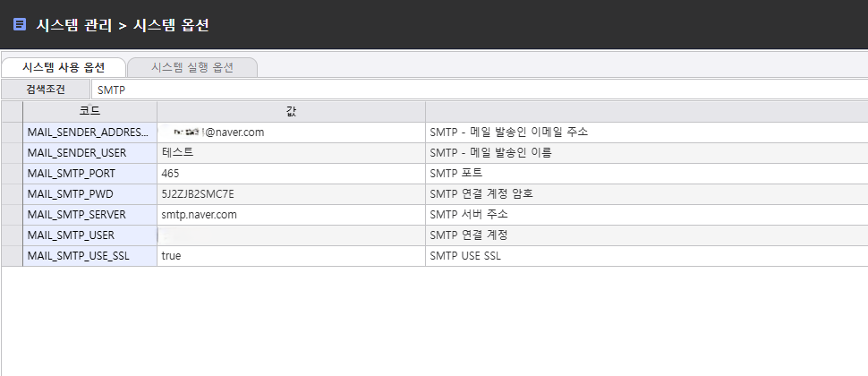Screen dimensions: 868x376
Task: Click the password value 5J2ZJB2SMC7E cell
Action: pyautogui.click(x=291, y=193)
